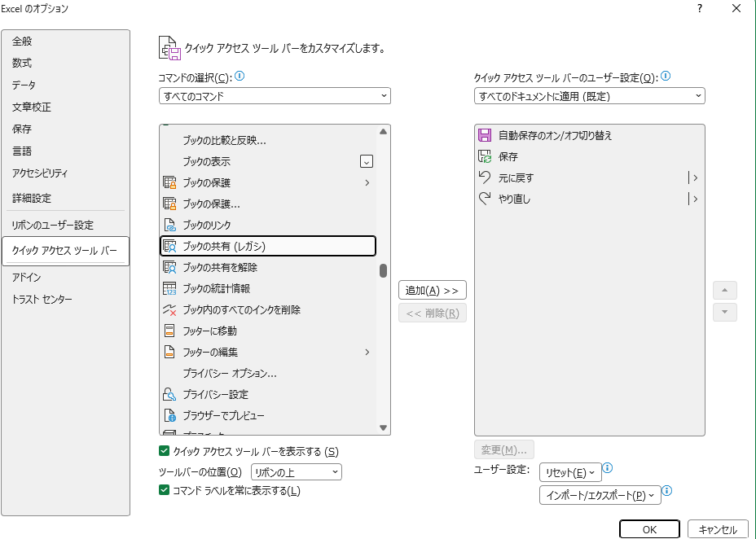This screenshot has height=539, width=756.
Task: Click the ブック内のすべてのインクを削除 icon
Action: click(169, 309)
